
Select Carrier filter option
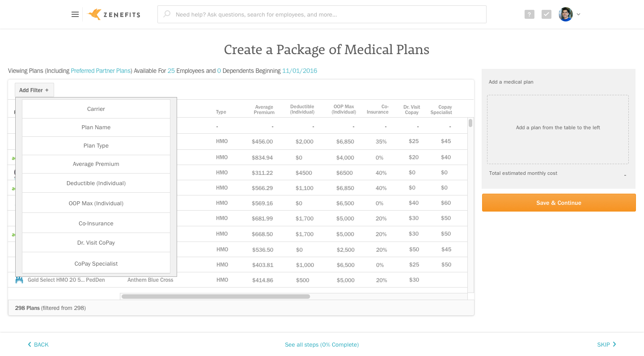click(96, 109)
